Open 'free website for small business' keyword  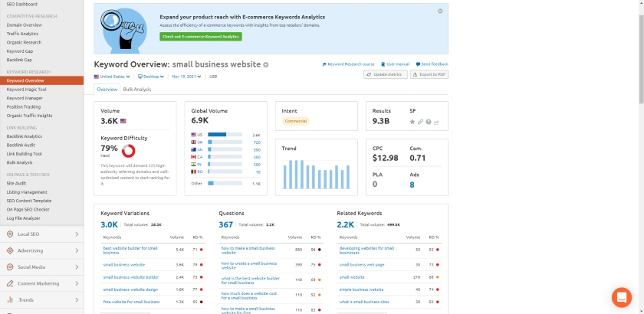point(131,302)
